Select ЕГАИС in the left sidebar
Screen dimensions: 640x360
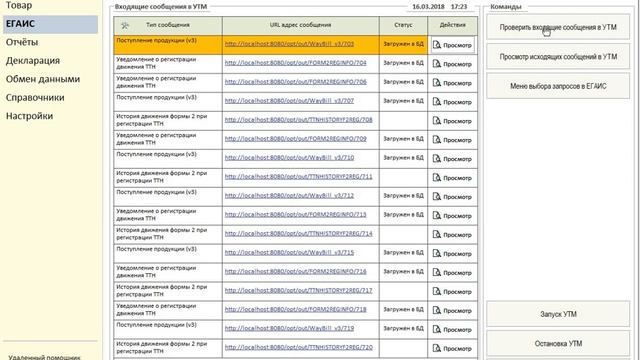(x=51, y=24)
